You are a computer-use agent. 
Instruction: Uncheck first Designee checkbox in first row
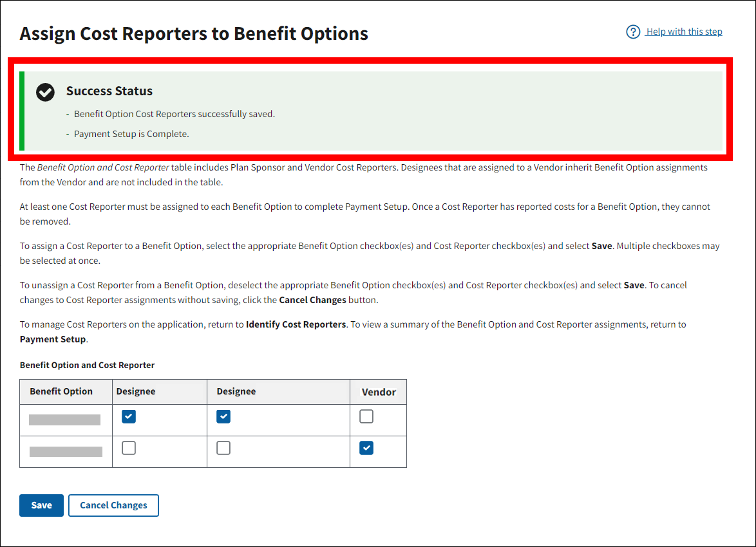point(129,417)
